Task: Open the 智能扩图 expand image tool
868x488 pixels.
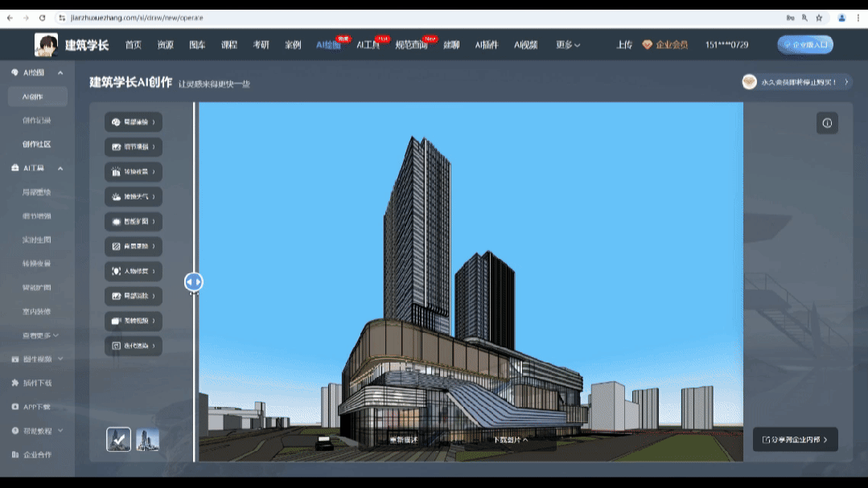Action: 134,222
